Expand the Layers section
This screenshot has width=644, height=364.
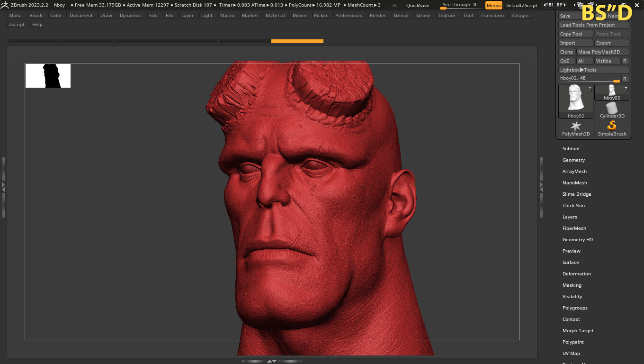(x=570, y=217)
